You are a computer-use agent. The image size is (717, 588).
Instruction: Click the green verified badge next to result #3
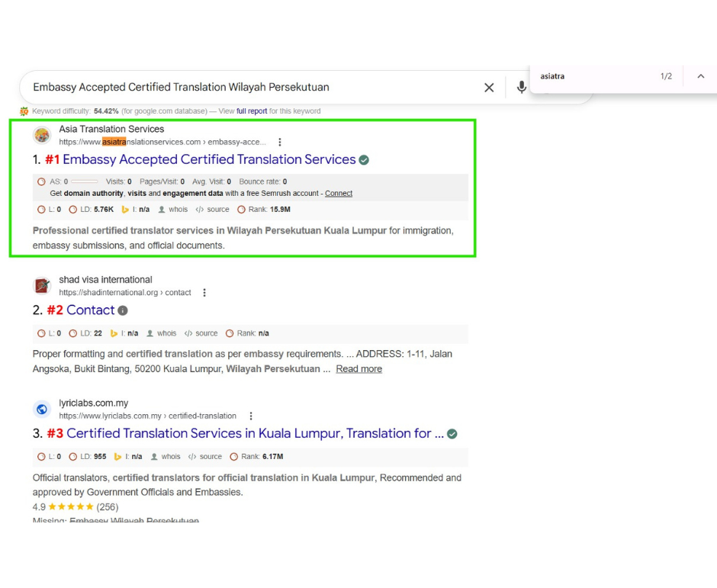click(x=452, y=434)
